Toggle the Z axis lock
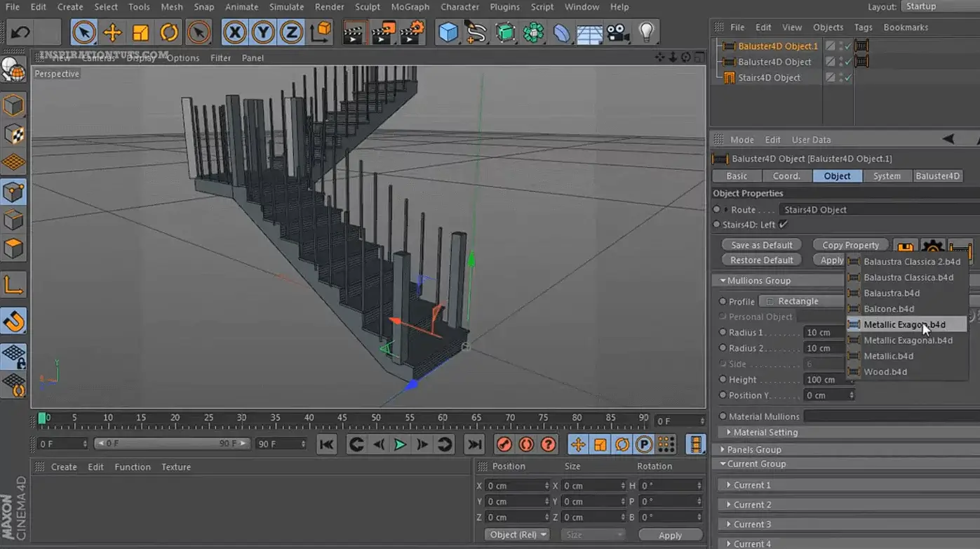The image size is (980, 549). 291,32
